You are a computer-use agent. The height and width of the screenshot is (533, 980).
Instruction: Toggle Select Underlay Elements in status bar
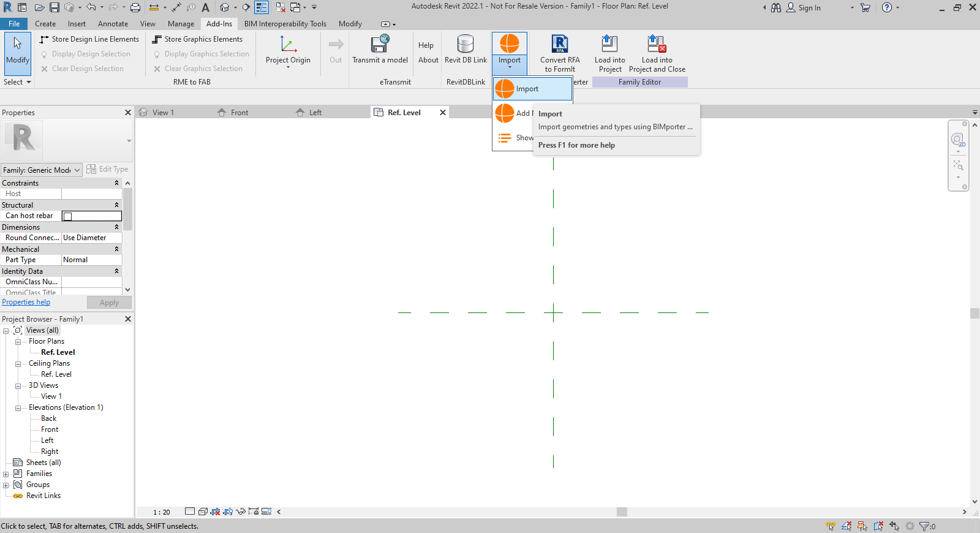(x=846, y=526)
